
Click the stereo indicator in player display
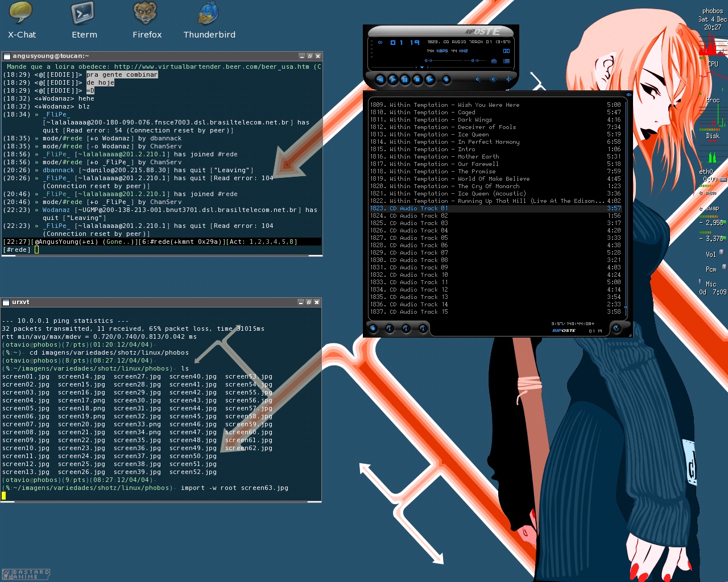[x=506, y=51]
